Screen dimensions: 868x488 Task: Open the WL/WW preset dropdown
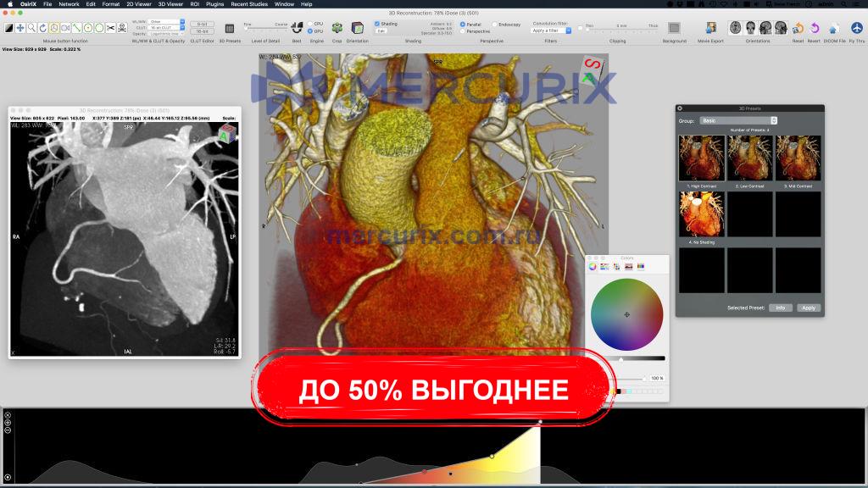167,21
